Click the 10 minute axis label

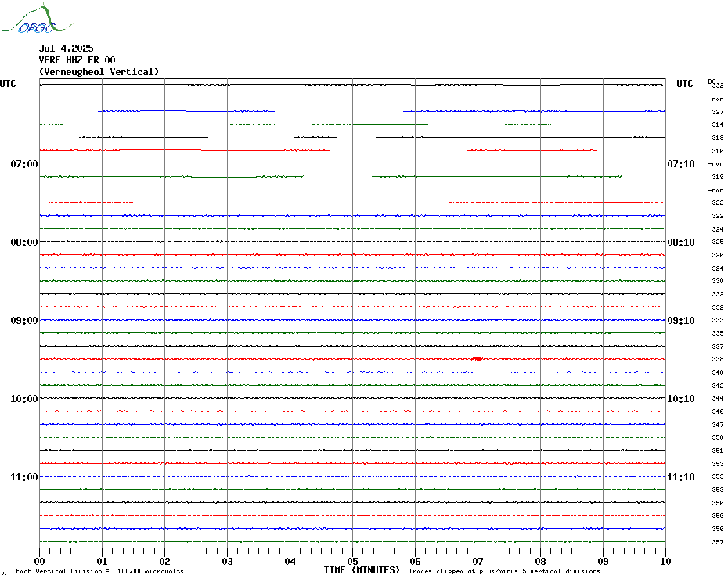[666, 561]
